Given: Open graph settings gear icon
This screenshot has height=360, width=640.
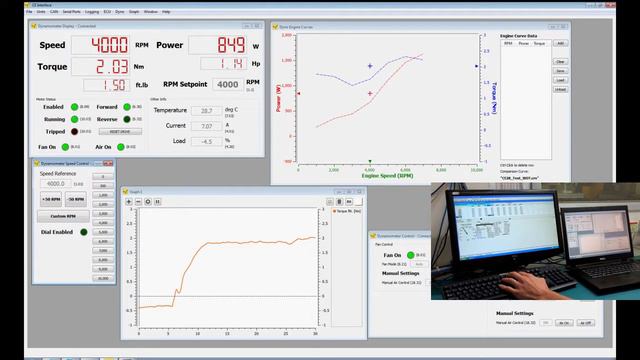Looking at the screenshot, I should pos(148,202).
